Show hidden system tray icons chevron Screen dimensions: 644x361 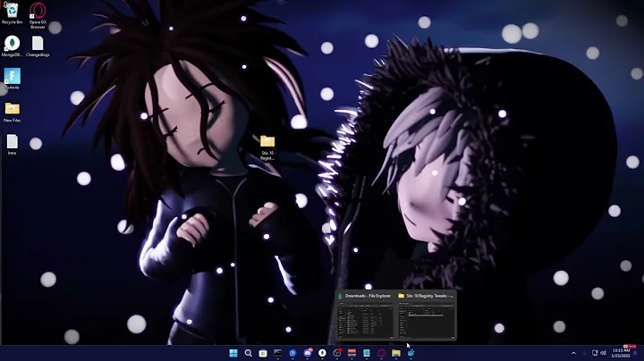(x=573, y=353)
